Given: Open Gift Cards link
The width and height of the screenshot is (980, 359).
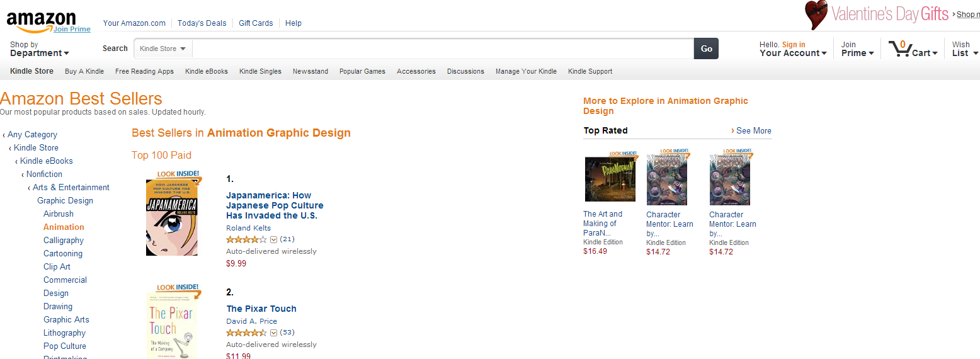Looking at the screenshot, I should click(x=256, y=23).
